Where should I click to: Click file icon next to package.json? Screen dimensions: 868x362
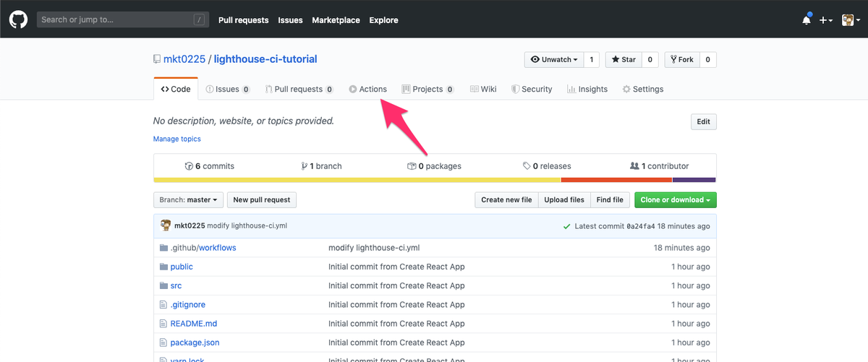coord(163,342)
